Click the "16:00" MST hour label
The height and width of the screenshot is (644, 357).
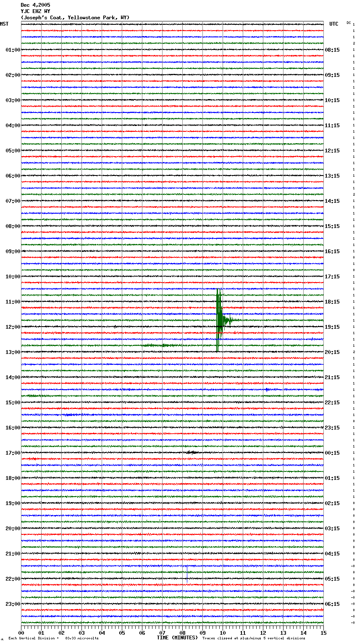[x=13, y=428]
